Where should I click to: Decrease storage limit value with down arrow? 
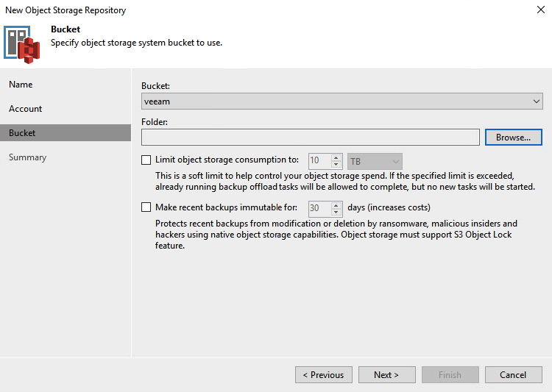coord(336,165)
